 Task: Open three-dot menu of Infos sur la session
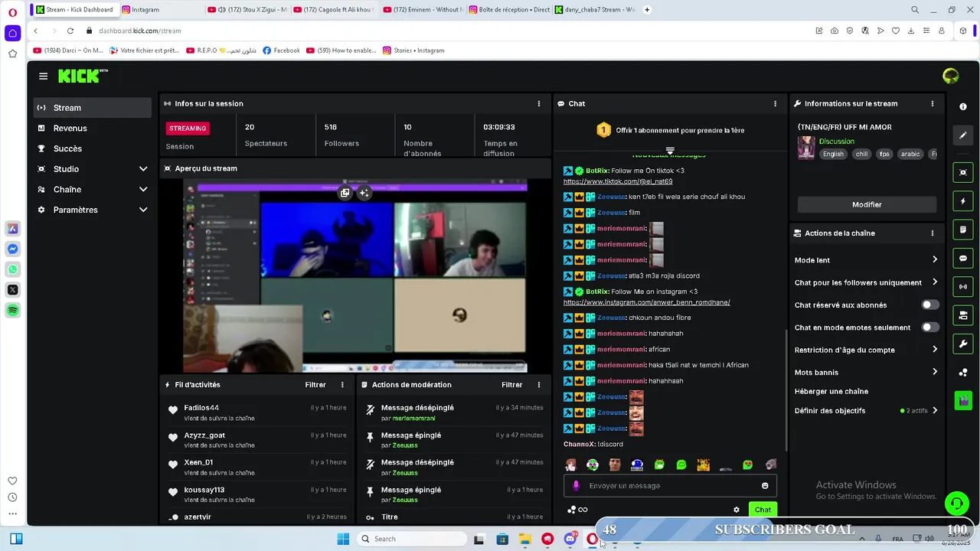click(539, 103)
